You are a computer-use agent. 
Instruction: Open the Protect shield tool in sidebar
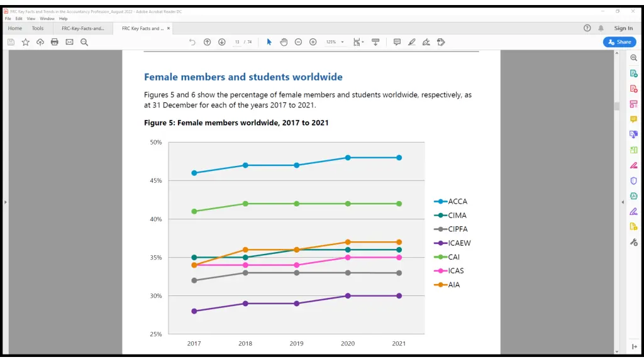634,181
